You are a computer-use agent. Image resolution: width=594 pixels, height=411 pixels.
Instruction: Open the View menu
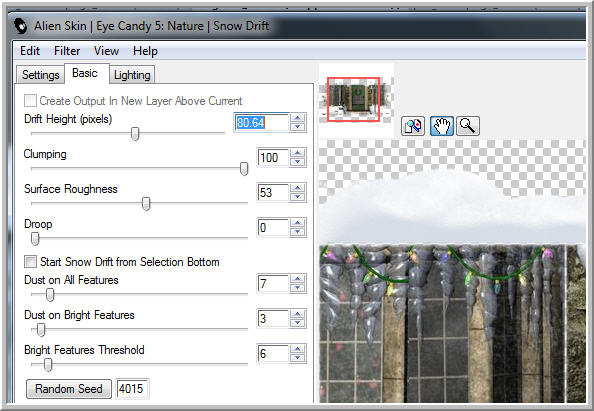pos(106,51)
